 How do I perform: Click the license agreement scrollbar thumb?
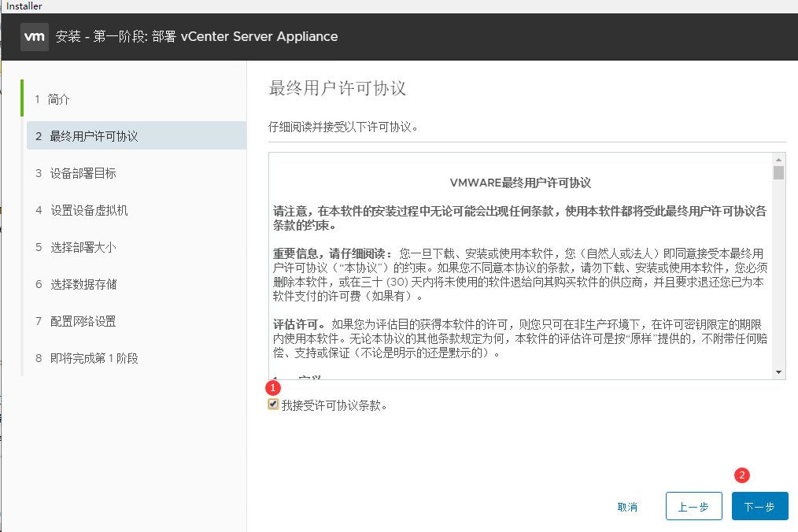[x=778, y=172]
